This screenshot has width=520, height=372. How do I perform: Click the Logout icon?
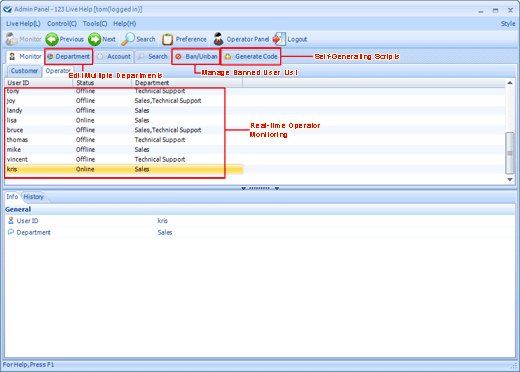click(279, 39)
